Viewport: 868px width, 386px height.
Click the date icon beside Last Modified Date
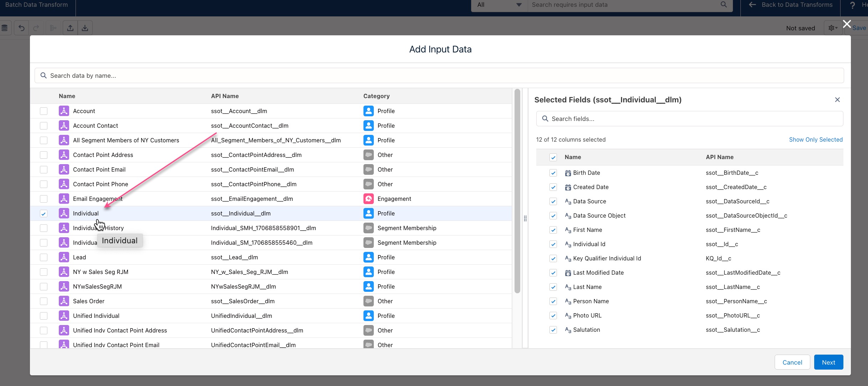click(x=568, y=273)
